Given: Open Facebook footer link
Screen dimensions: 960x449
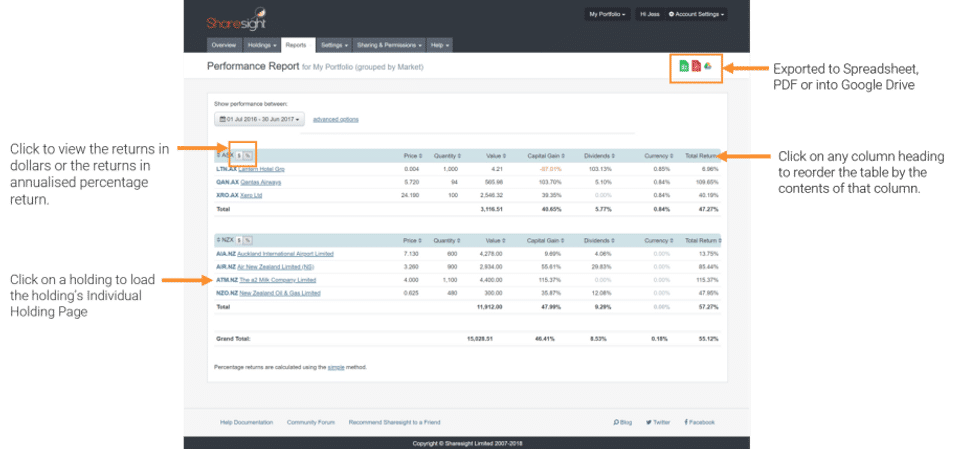Looking at the screenshot, I should pos(699,422).
